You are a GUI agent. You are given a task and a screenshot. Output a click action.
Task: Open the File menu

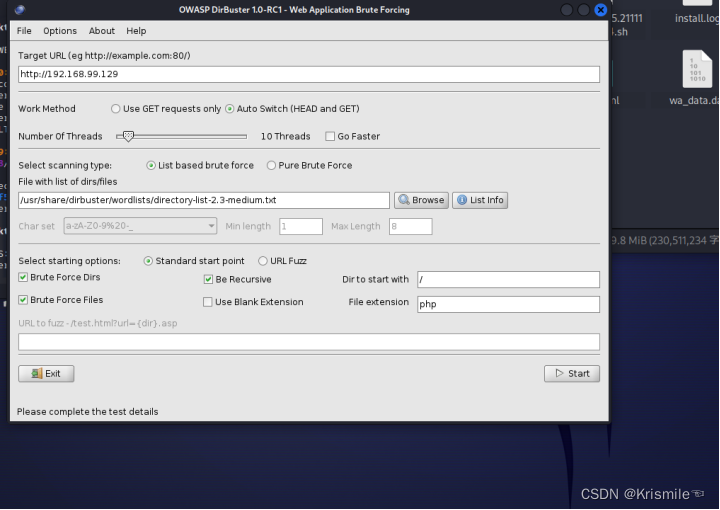point(24,31)
